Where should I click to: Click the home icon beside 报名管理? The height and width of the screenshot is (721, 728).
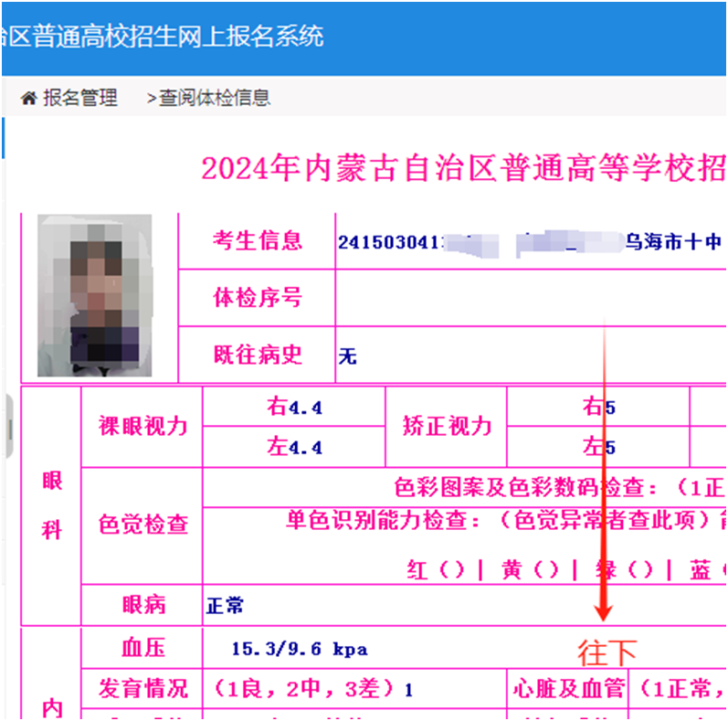point(29,98)
